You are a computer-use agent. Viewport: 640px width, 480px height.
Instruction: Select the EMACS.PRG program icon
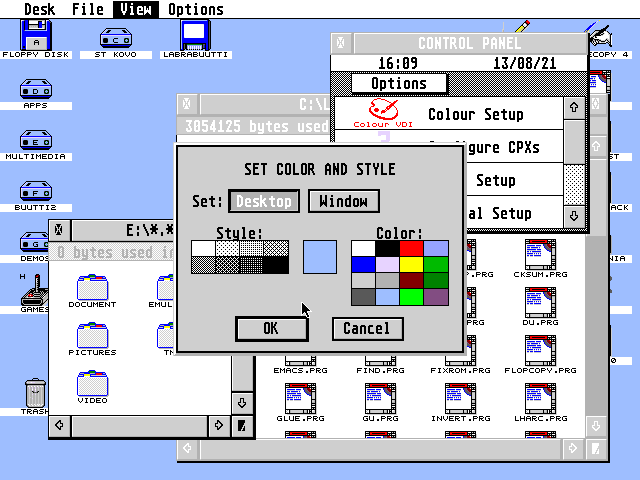tap(300, 365)
